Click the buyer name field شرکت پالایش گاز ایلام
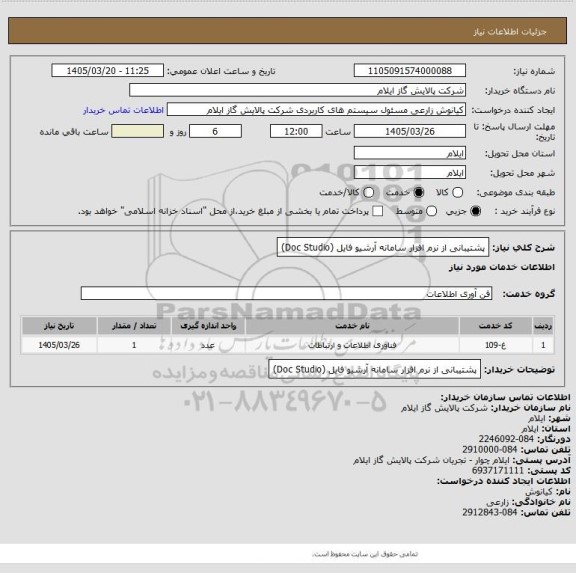Image resolution: width=576 pixels, height=573 pixels. point(298,90)
